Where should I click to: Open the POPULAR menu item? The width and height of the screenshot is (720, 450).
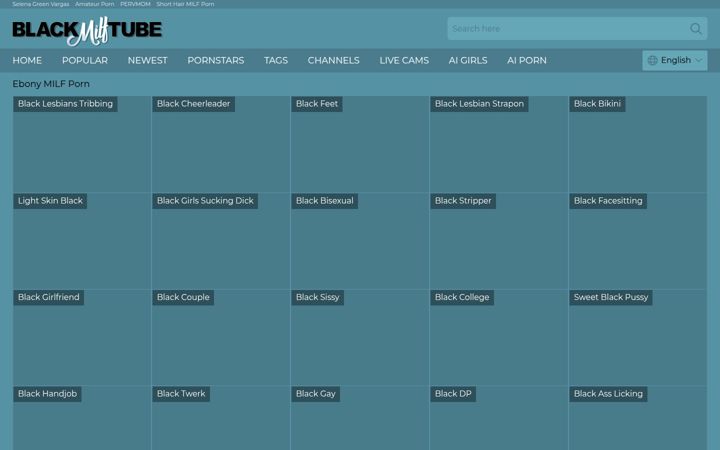pyautogui.click(x=85, y=61)
